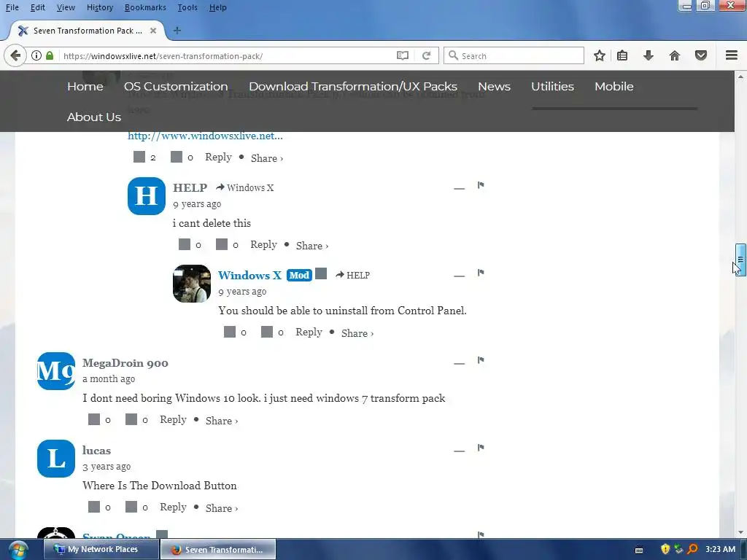Click the green padlock security icon

50,55
